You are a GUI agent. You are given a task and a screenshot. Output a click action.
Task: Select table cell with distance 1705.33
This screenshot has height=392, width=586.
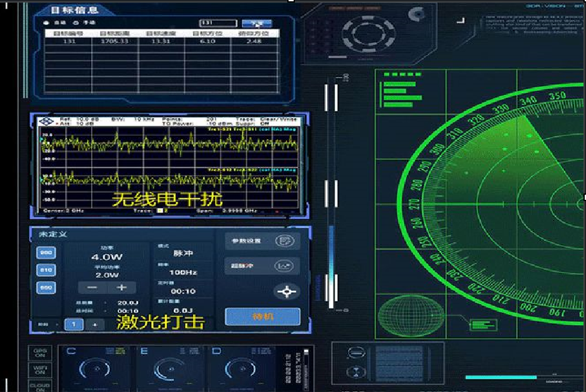point(115,41)
